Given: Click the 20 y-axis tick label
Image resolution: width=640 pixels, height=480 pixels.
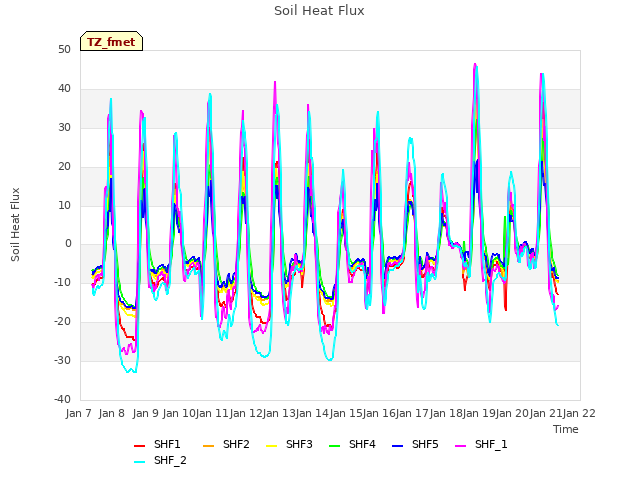Looking at the screenshot, I should [64, 166].
